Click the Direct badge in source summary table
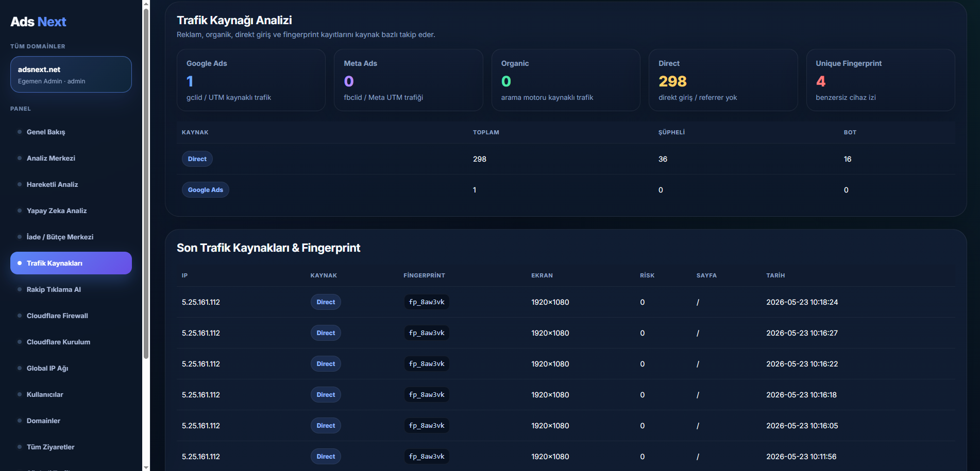Viewport: 980px width, 471px height. (197, 159)
